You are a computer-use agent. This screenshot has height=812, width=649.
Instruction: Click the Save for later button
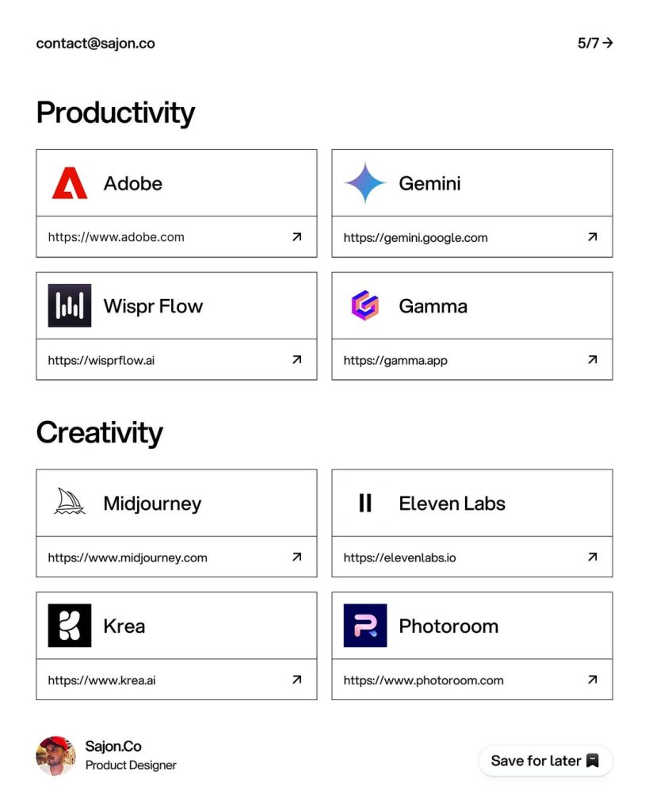(x=545, y=760)
